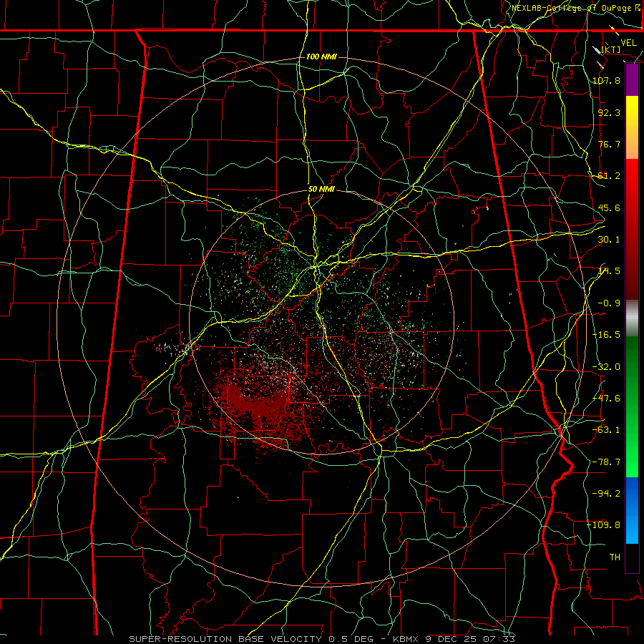Click the -47.6 legend value
Screen dimensions: 644x644
pos(606,399)
